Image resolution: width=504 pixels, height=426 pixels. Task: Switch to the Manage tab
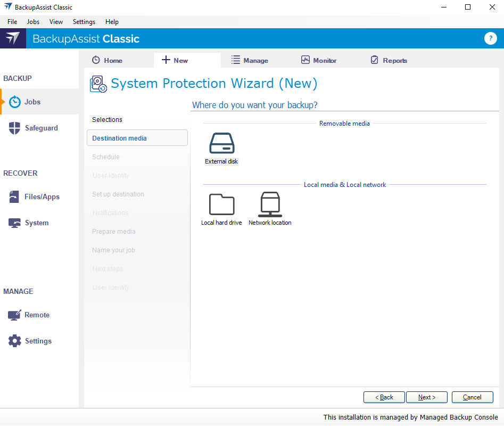click(250, 60)
